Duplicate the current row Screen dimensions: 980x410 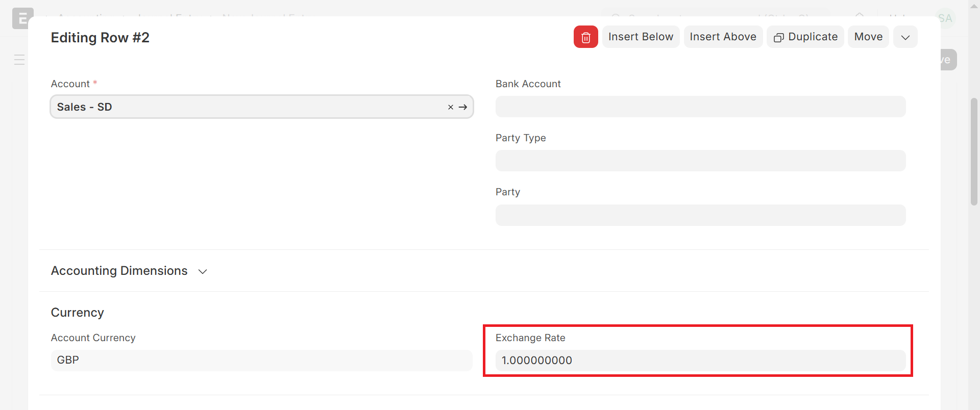(805, 37)
